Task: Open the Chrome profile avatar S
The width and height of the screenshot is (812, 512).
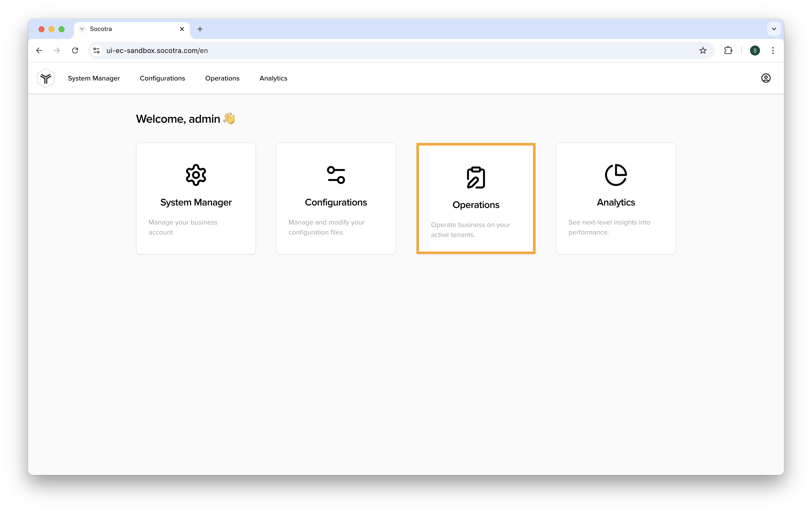Action: 755,50
